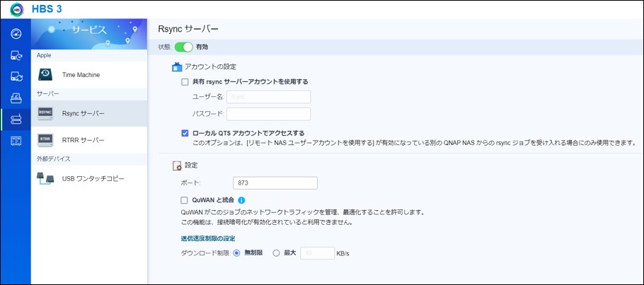The height and width of the screenshot is (285, 644).
Task: Enable the QuWAN と統合 checkbox
Action: click(x=185, y=200)
